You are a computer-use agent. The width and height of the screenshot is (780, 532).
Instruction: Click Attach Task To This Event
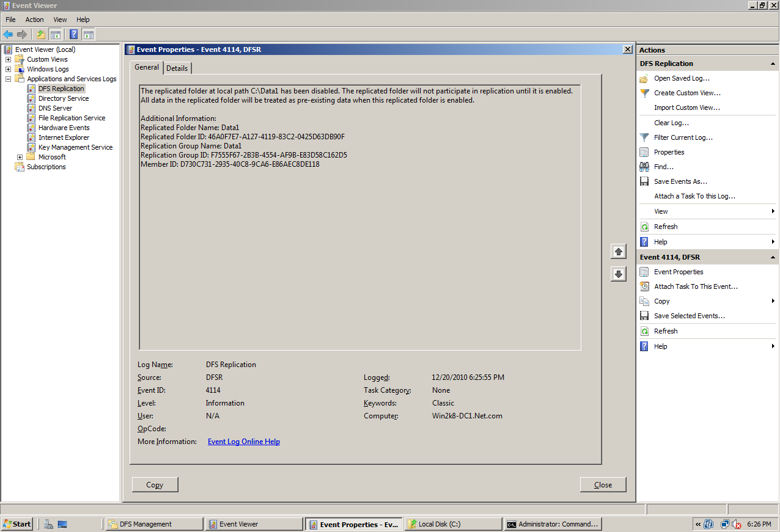point(696,286)
